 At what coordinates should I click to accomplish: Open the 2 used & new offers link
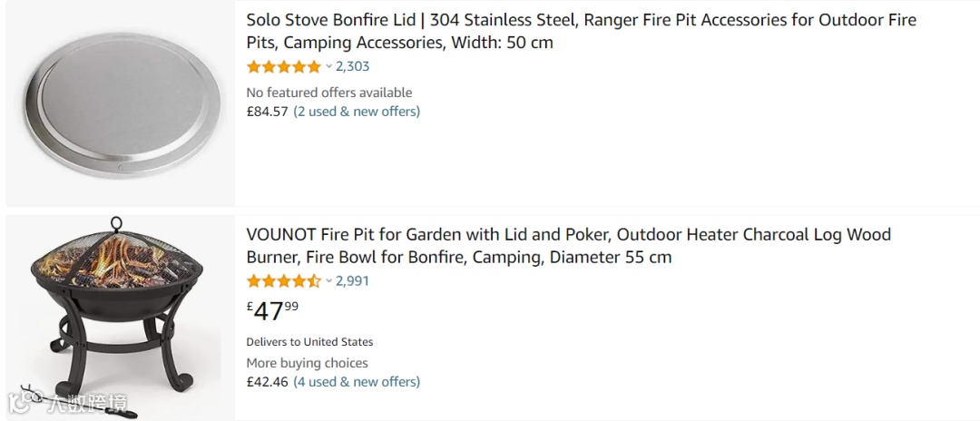click(x=357, y=112)
